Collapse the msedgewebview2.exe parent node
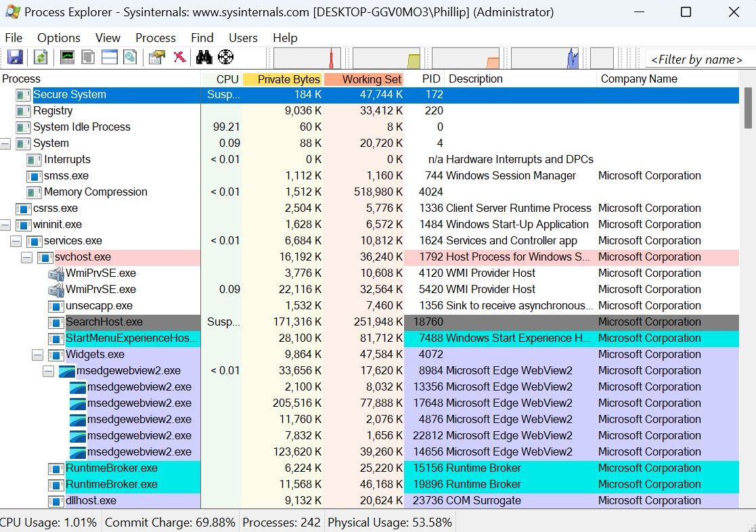The width and height of the screenshot is (756, 532). tap(48, 370)
